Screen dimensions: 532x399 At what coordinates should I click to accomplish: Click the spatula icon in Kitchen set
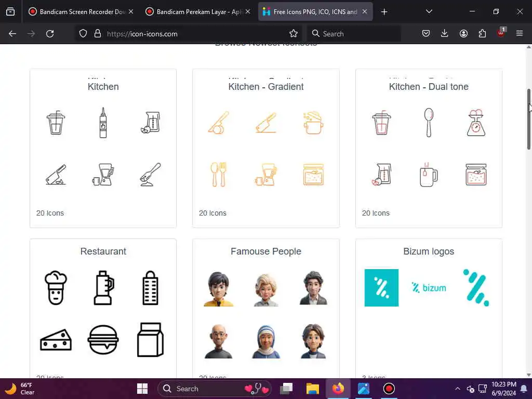[150, 175]
